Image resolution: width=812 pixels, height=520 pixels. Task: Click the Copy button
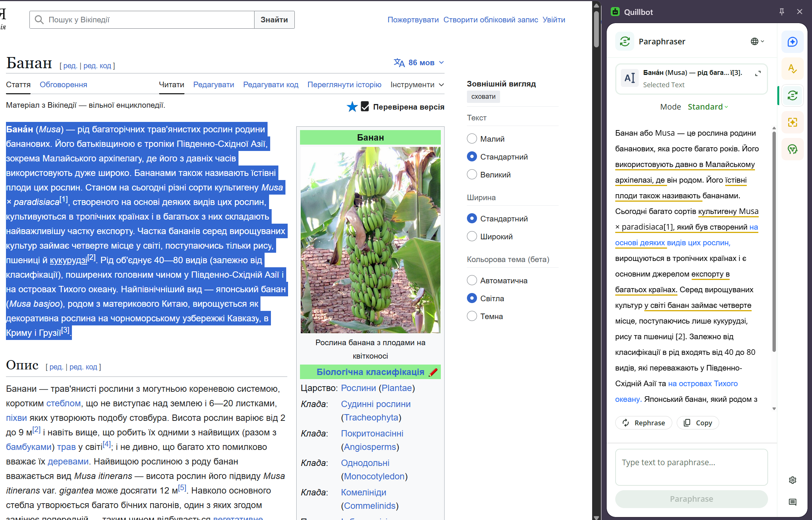(698, 423)
